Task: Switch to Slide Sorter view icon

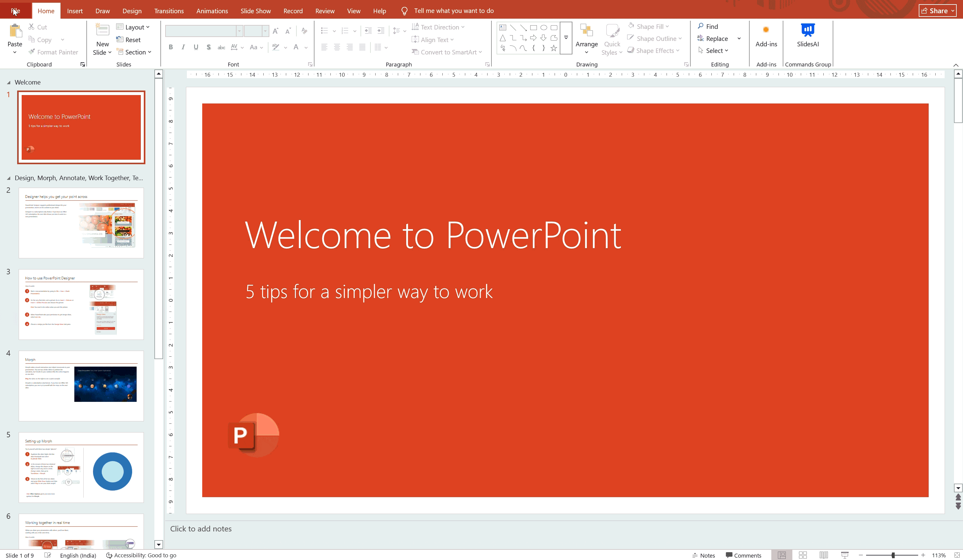Action: (803, 555)
